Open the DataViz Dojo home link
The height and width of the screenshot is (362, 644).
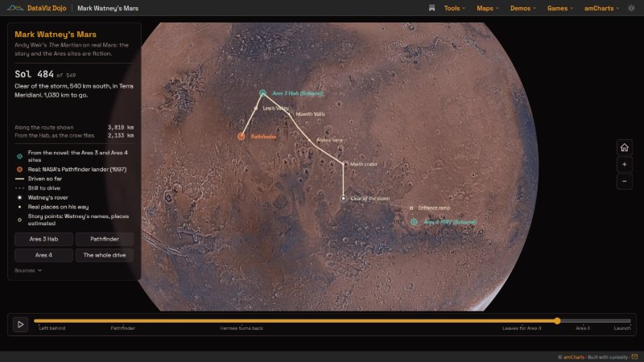click(47, 8)
